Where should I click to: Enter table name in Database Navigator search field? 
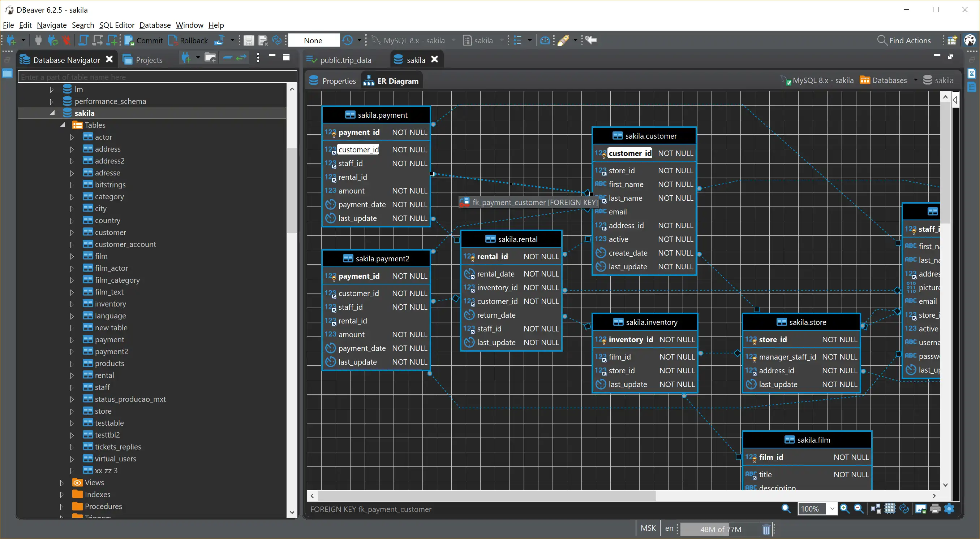[156, 76]
